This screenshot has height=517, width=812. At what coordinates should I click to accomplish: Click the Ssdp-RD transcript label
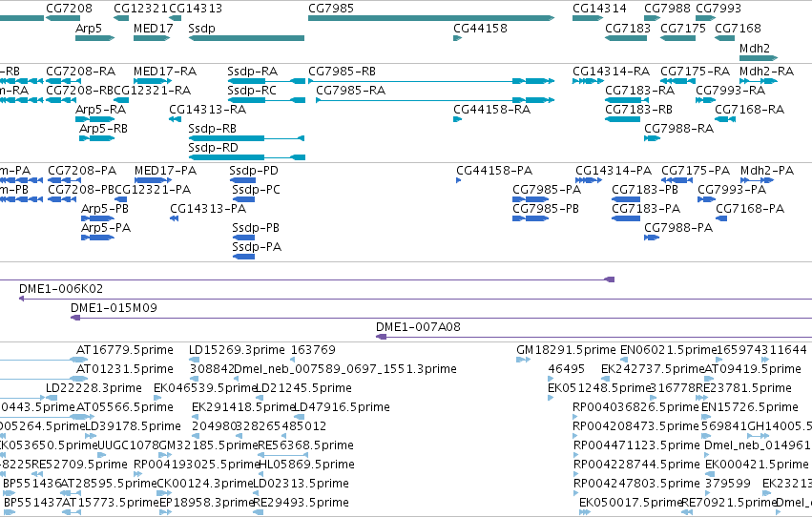point(213,148)
